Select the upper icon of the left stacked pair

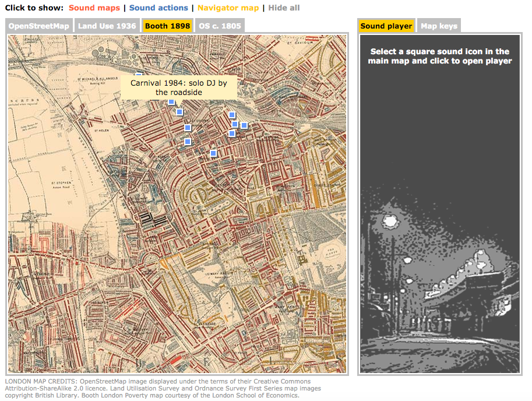coord(187,128)
